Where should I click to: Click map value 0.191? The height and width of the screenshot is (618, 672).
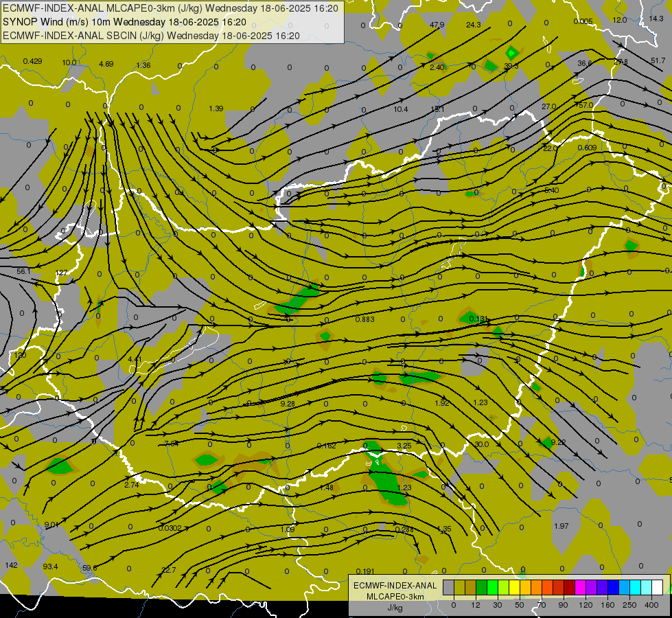(x=365, y=571)
